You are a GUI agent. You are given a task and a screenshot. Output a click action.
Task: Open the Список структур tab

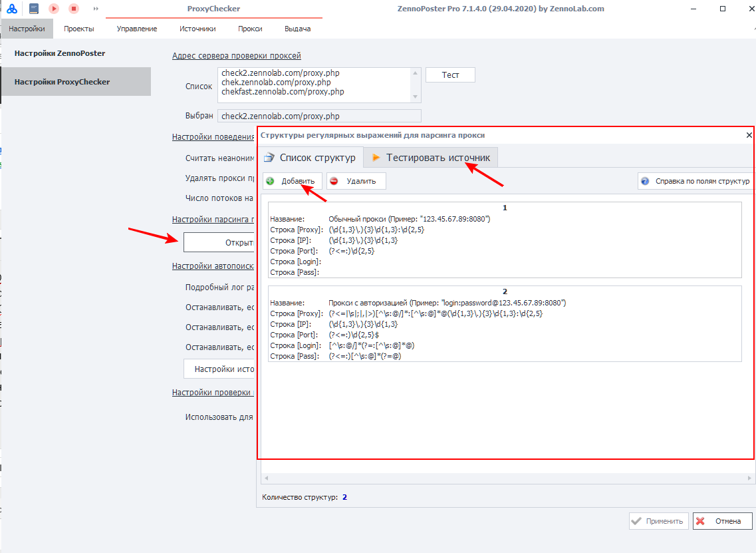click(x=310, y=157)
